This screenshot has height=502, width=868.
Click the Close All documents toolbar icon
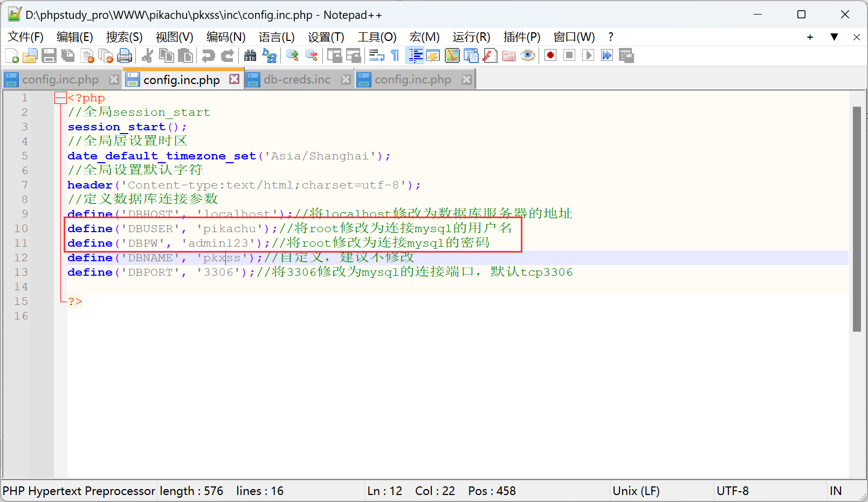pyautogui.click(x=106, y=55)
